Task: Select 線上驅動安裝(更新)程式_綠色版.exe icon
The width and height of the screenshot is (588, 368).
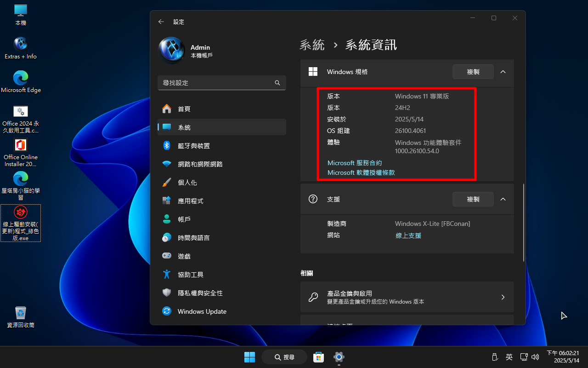Action: pyautogui.click(x=21, y=223)
